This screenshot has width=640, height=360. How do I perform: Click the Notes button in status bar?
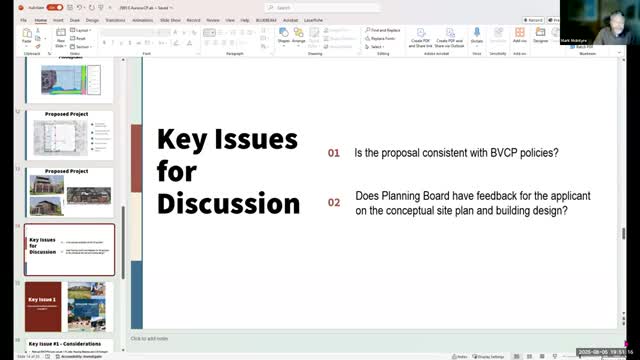click(x=460, y=356)
